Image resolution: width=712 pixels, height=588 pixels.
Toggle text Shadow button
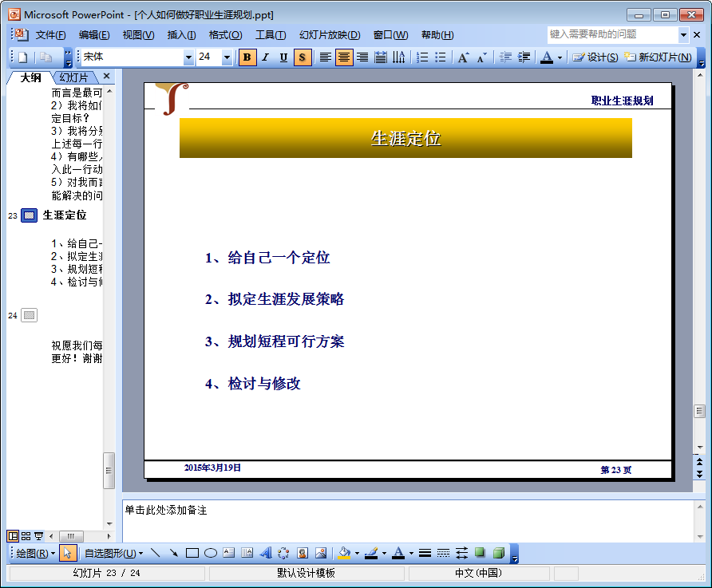[303, 57]
